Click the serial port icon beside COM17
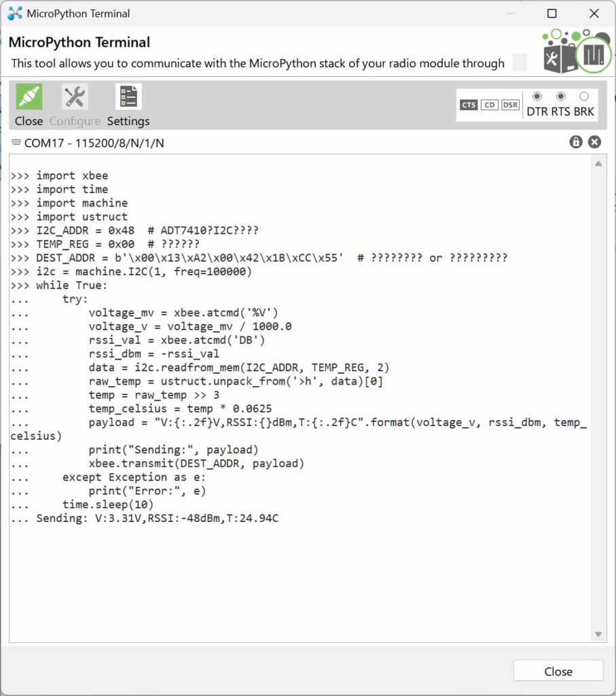 [x=16, y=143]
